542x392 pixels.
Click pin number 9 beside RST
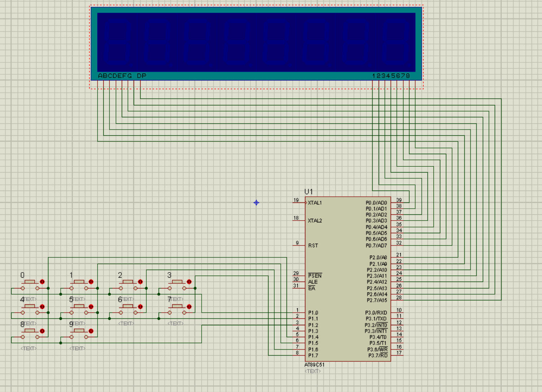pyautogui.click(x=297, y=243)
